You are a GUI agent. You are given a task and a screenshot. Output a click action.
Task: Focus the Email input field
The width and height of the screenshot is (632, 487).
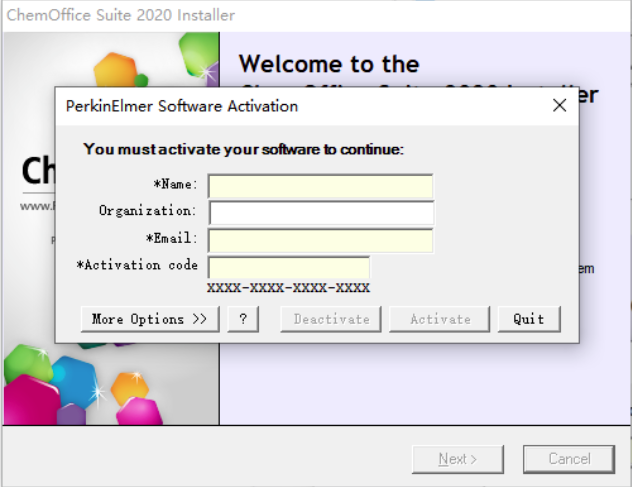(320, 241)
